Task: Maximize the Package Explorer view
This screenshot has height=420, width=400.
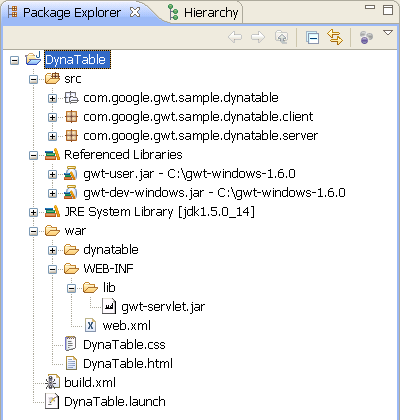Action: click(388, 9)
